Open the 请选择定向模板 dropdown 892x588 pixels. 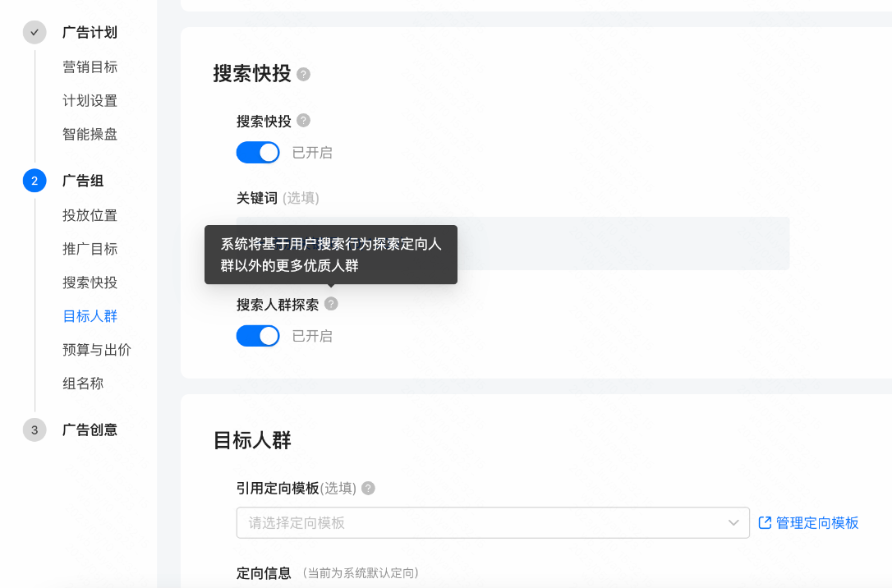click(493, 522)
